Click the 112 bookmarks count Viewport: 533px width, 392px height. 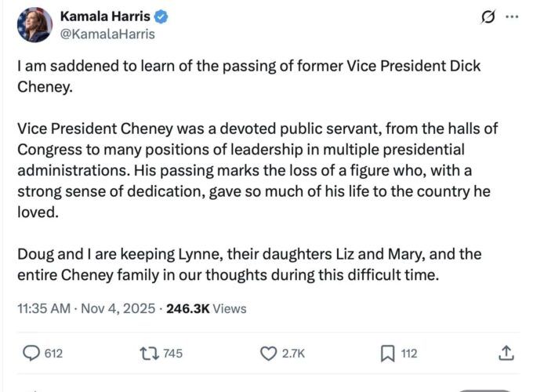point(409,354)
